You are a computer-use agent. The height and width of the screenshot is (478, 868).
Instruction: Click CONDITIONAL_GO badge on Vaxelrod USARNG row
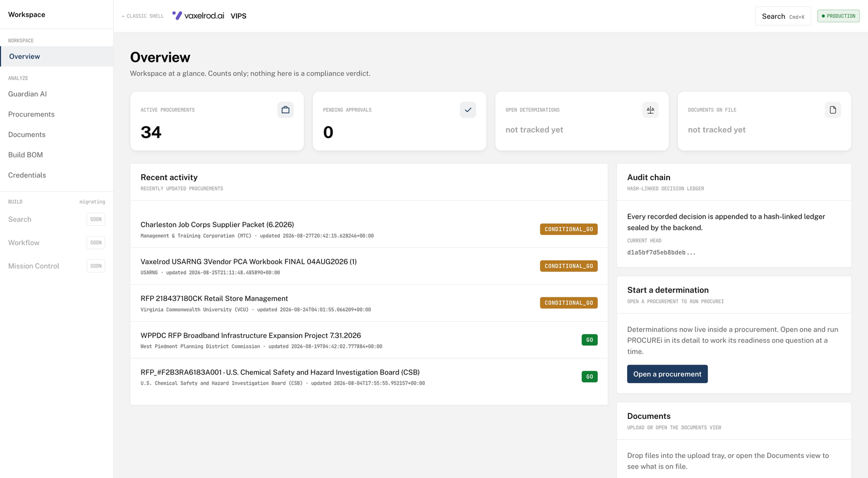(569, 266)
